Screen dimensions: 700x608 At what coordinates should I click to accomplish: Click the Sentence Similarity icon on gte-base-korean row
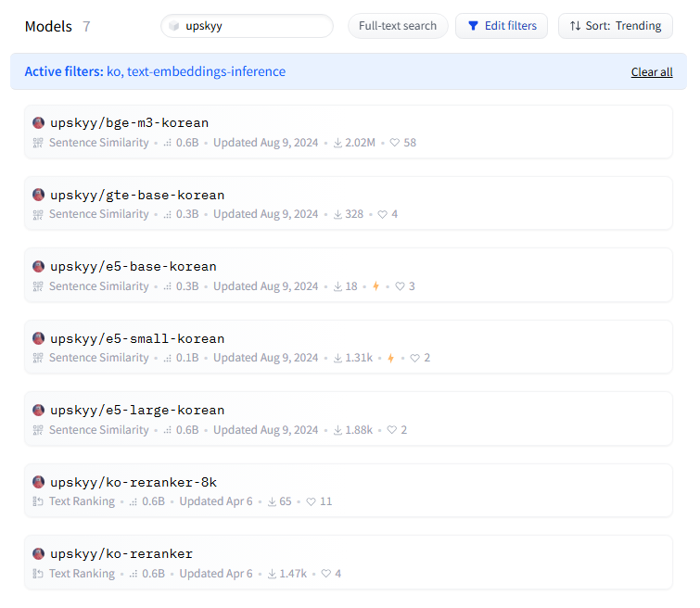(38, 215)
